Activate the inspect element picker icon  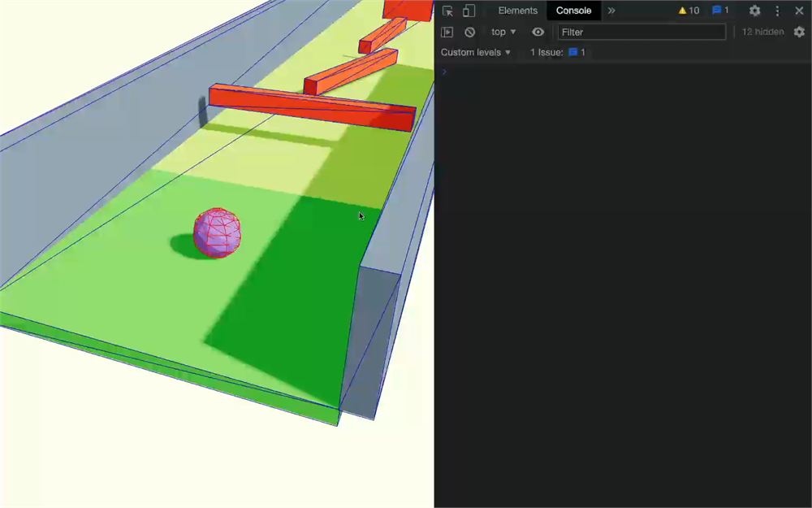click(447, 11)
